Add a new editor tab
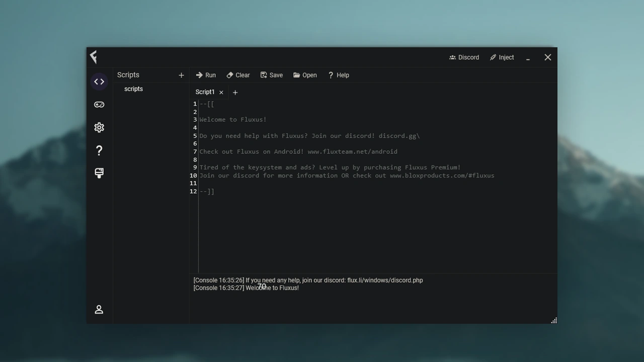Viewport: 644px width, 362px height. 235,93
